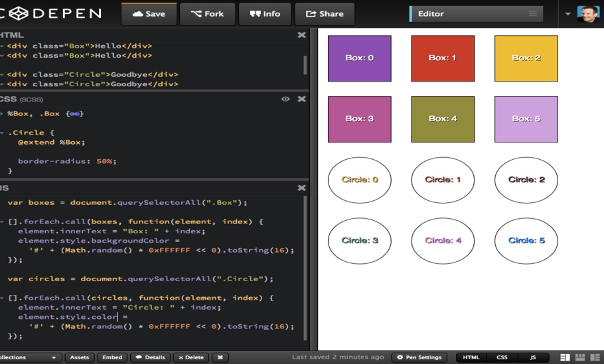Delete this pen

(x=191, y=357)
